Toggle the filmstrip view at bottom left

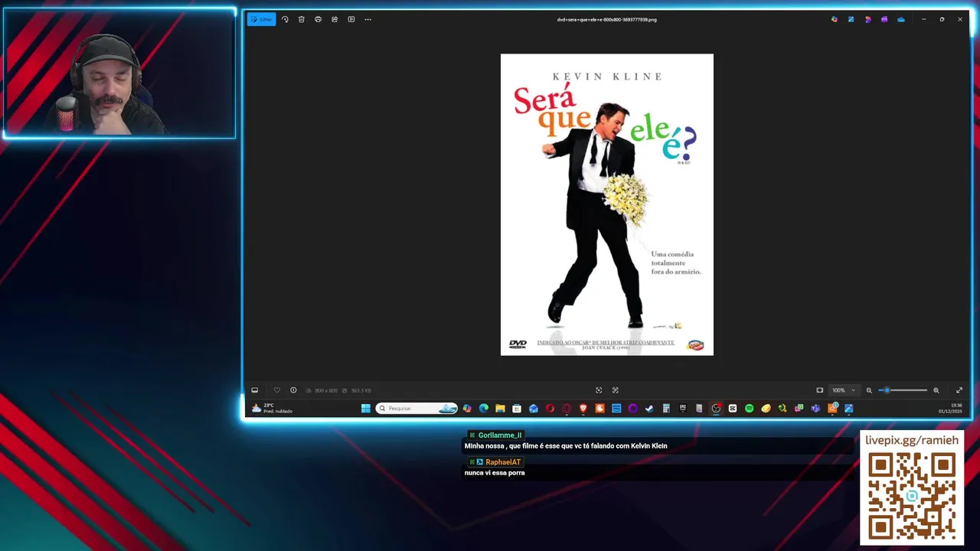255,390
